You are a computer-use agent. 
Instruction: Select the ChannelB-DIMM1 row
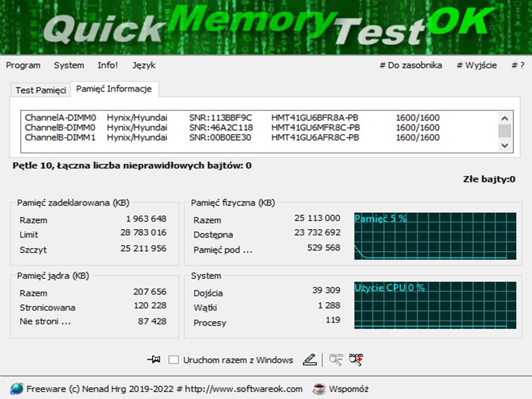pyautogui.click(x=232, y=138)
